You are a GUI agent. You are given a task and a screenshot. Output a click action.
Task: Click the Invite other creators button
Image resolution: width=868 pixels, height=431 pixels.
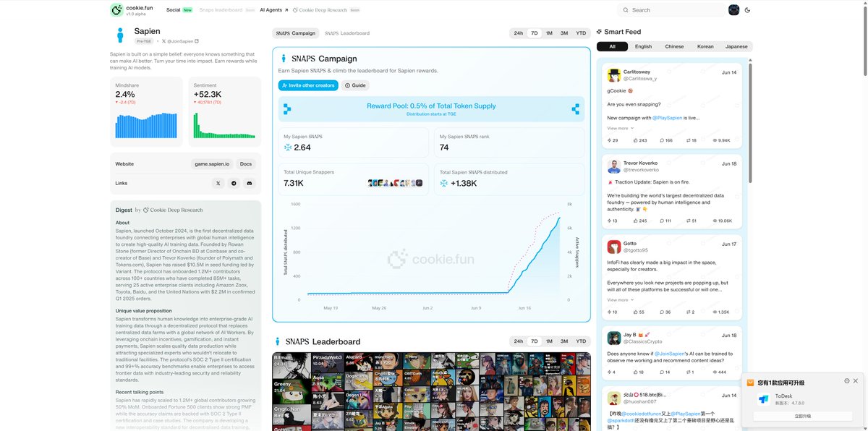308,85
